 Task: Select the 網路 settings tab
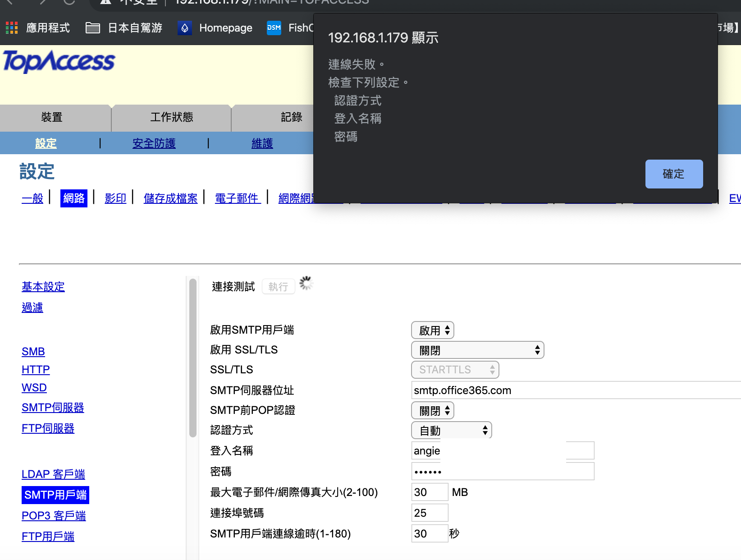[74, 198]
